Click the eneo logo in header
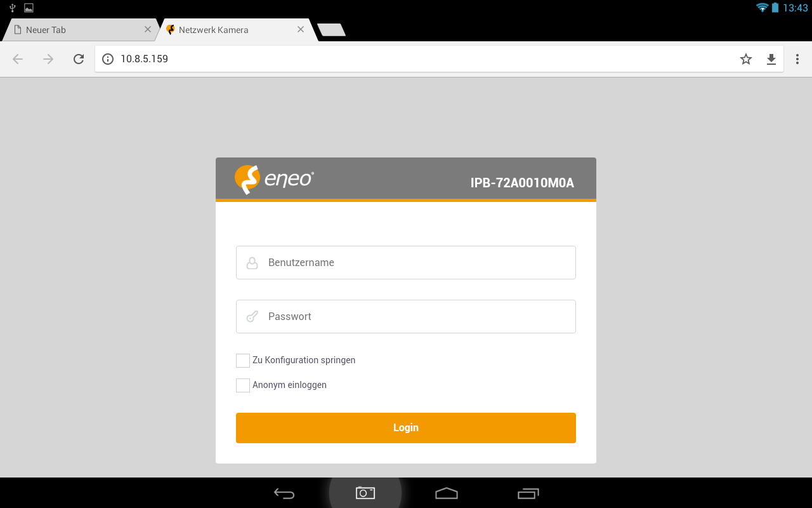The height and width of the screenshot is (508, 812). [274, 180]
